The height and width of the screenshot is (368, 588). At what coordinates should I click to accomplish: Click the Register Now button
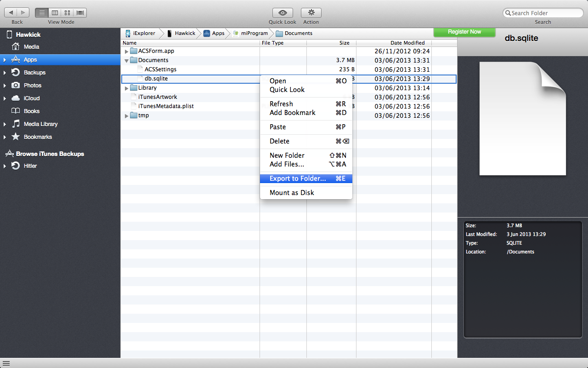pyautogui.click(x=464, y=32)
